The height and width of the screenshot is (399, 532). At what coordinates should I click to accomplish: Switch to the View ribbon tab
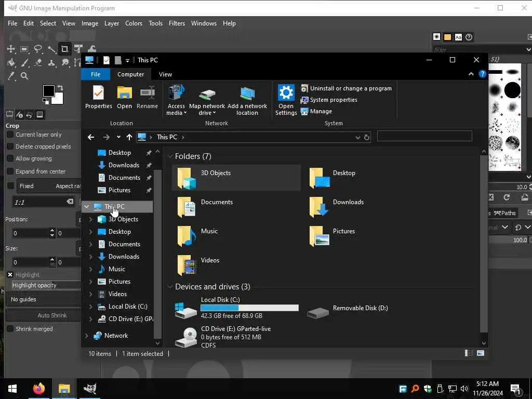pyautogui.click(x=165, y=74)
